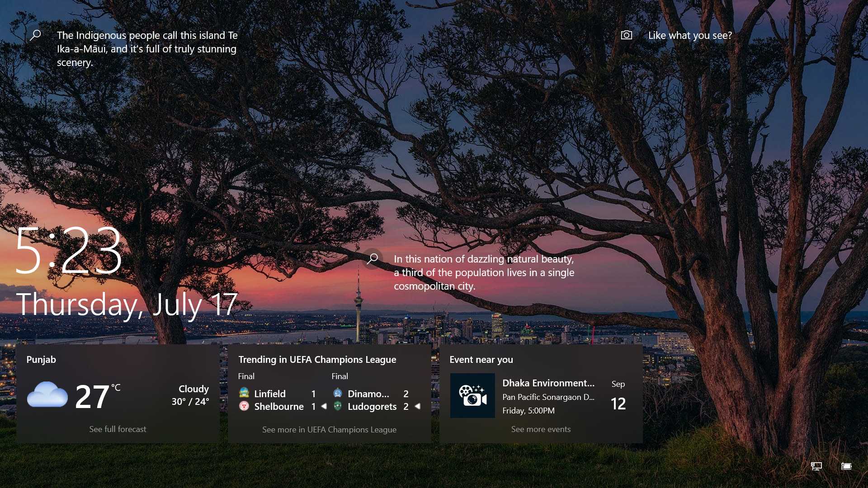Viewport: 868px width, 488px height.
Task: Click the camera icon next to 'Like what you see?'
Action: (x=626, y=35)
